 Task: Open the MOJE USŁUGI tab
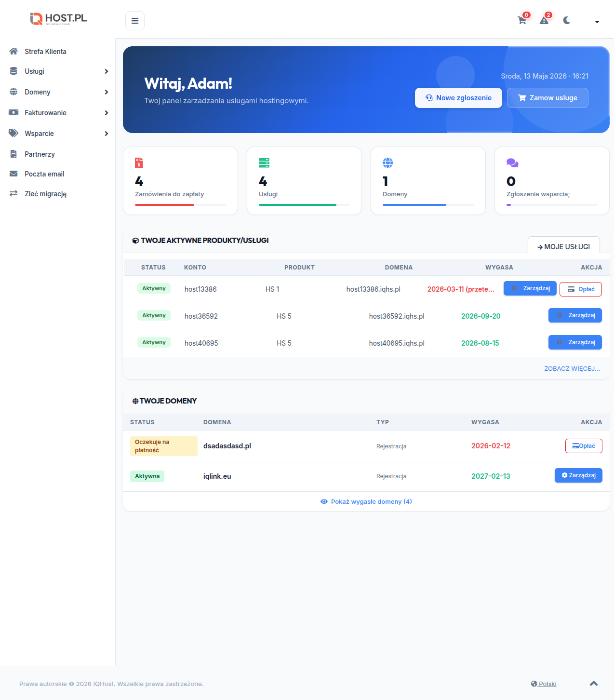(x=564, y=246)
